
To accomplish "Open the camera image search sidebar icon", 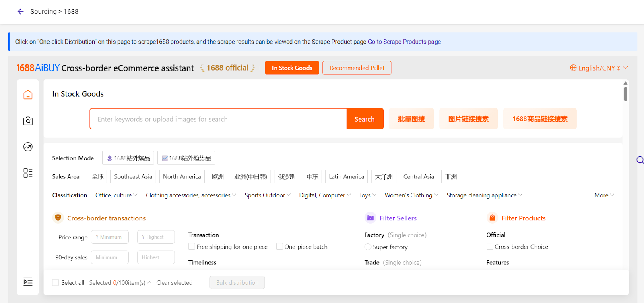I will (x=28, y=121).
